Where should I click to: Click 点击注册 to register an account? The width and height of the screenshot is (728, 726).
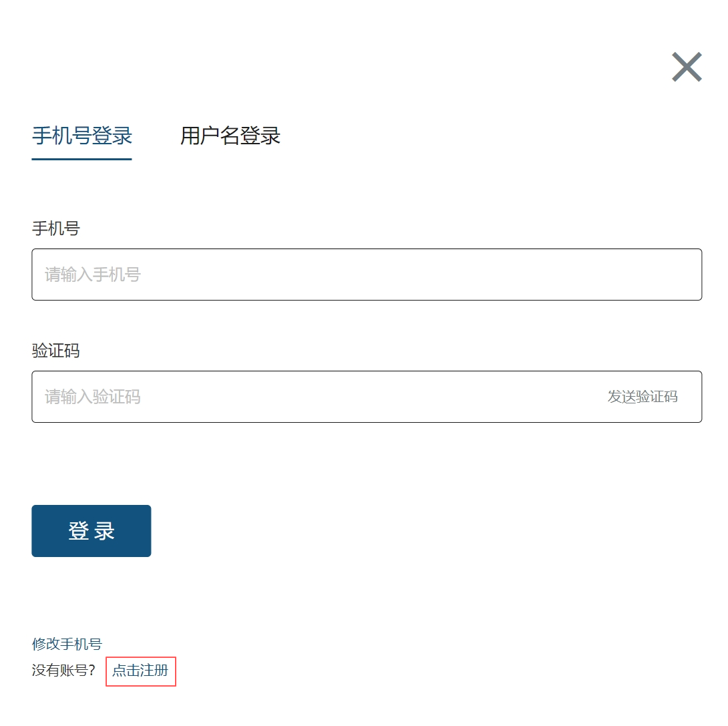[140, 672]
